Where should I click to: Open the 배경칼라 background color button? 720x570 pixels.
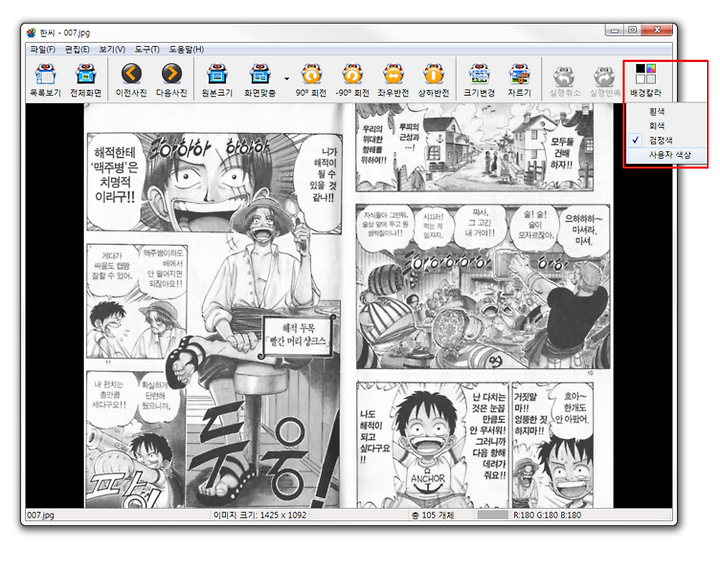click(x=646, y=80)
